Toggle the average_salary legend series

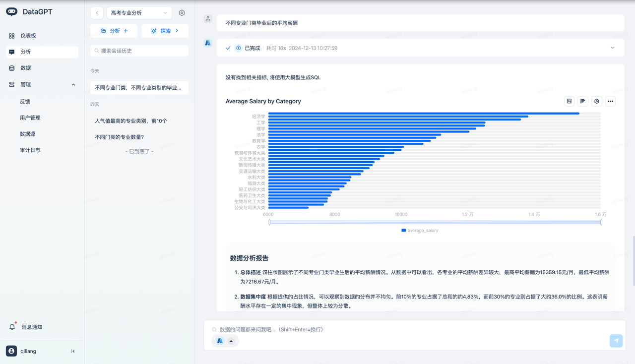(x=420, y=231)
